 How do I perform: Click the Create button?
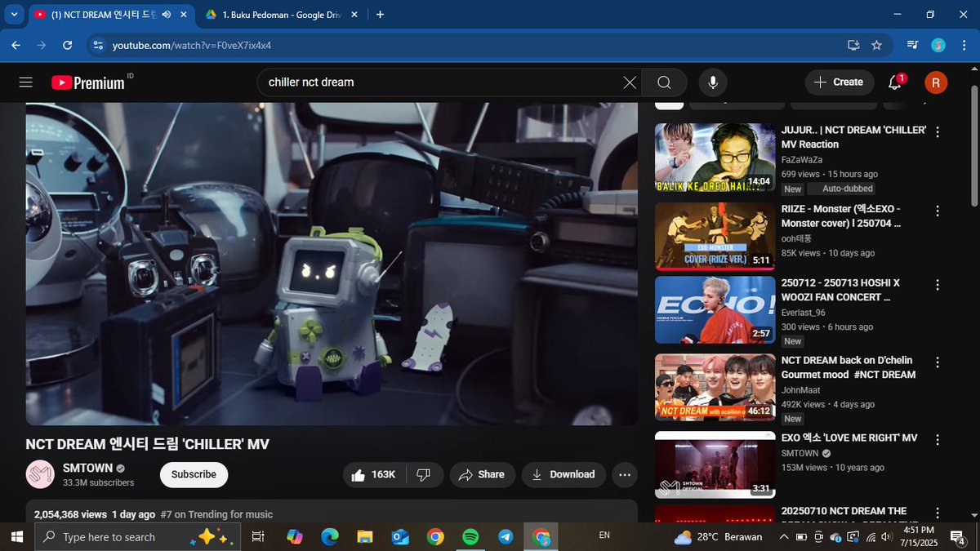click(x=838, y=82)
